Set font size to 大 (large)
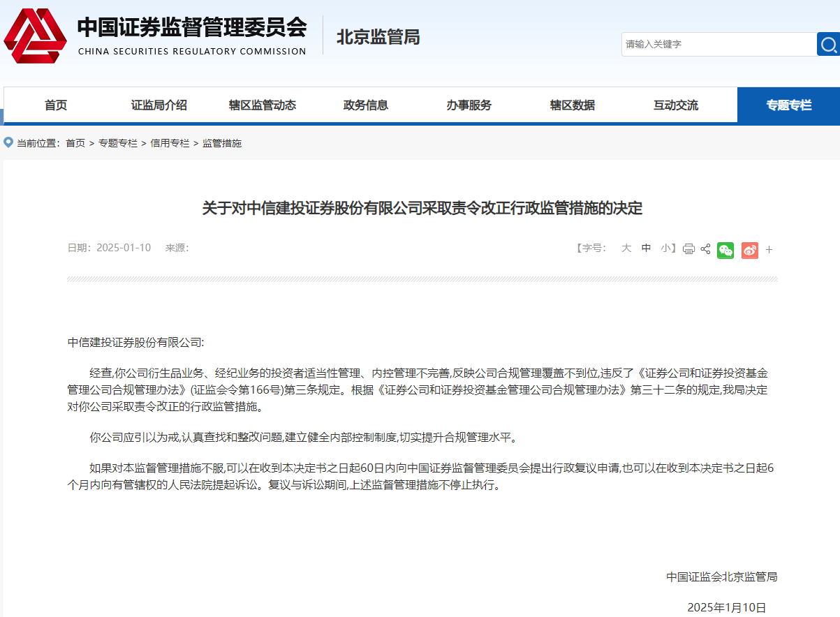This screenshot has height=617, width=840. (626, 248)
